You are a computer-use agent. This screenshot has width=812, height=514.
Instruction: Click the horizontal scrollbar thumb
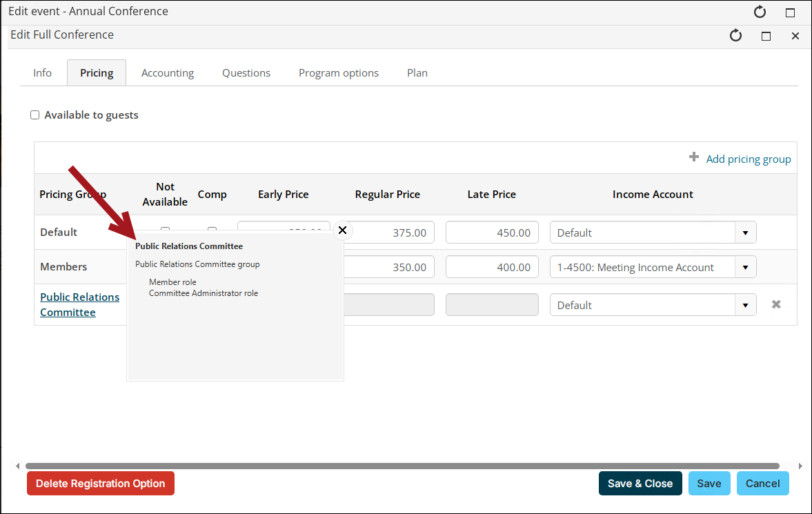(x=402, y=466)
